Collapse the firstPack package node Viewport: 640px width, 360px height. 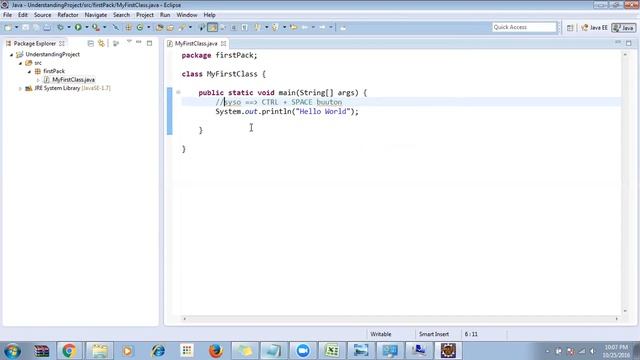pyautogui.click(x=29, y=71)
